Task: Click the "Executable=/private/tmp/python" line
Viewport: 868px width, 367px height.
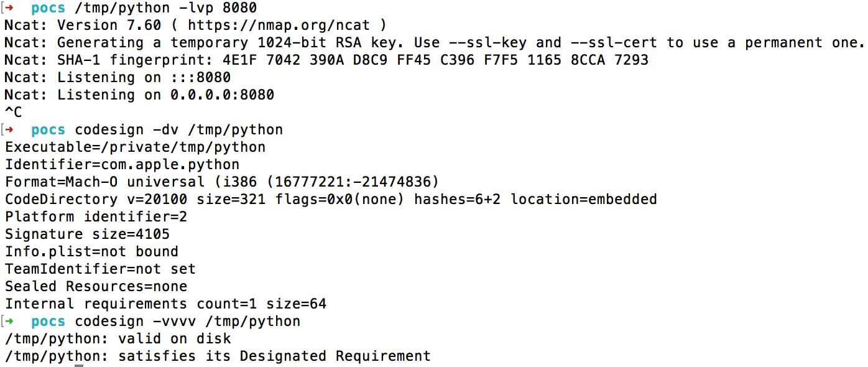Action: (x=135, y=147)
